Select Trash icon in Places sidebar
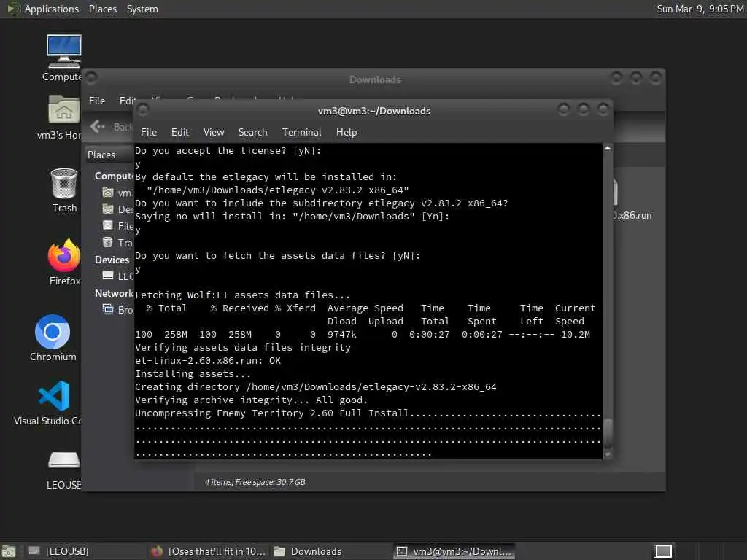 point(108,242)
